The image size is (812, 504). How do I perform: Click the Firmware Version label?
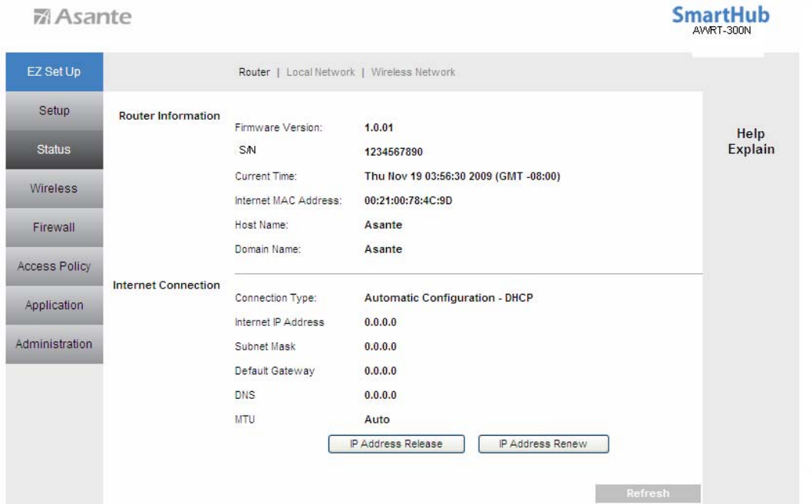[278, 127]
